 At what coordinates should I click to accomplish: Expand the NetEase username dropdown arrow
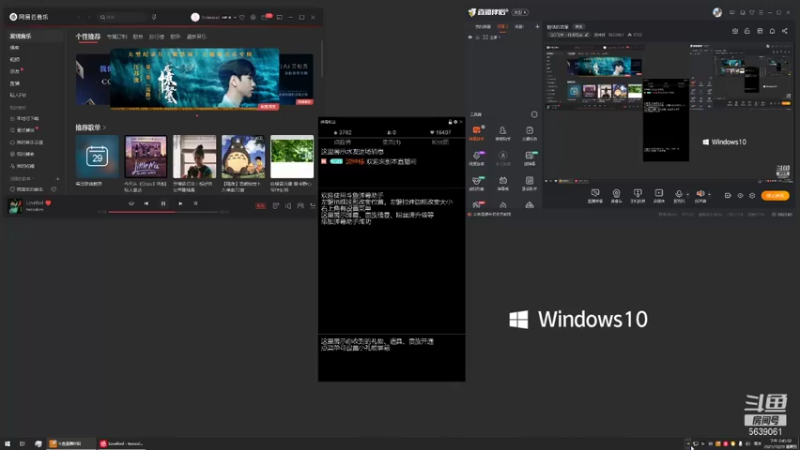[235, 17]
